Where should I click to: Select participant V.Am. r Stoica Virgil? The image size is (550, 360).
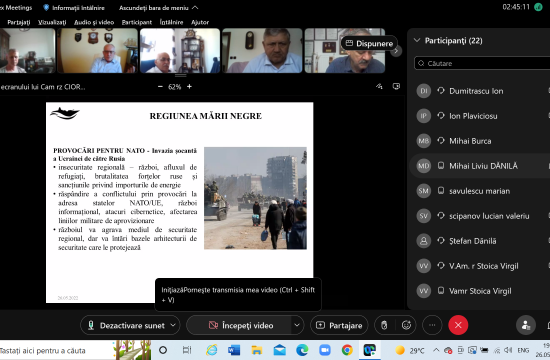(479, 266)
